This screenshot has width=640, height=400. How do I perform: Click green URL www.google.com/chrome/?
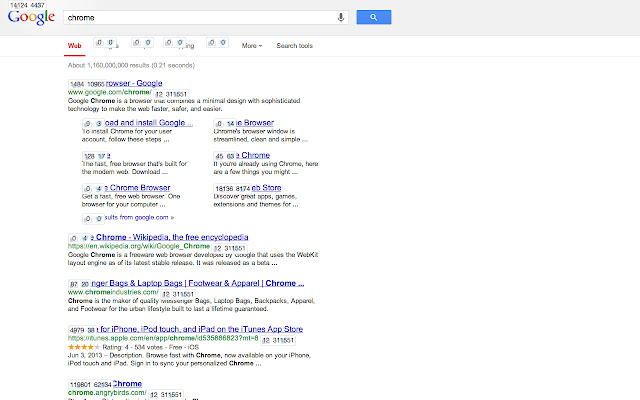coord(109,92)
